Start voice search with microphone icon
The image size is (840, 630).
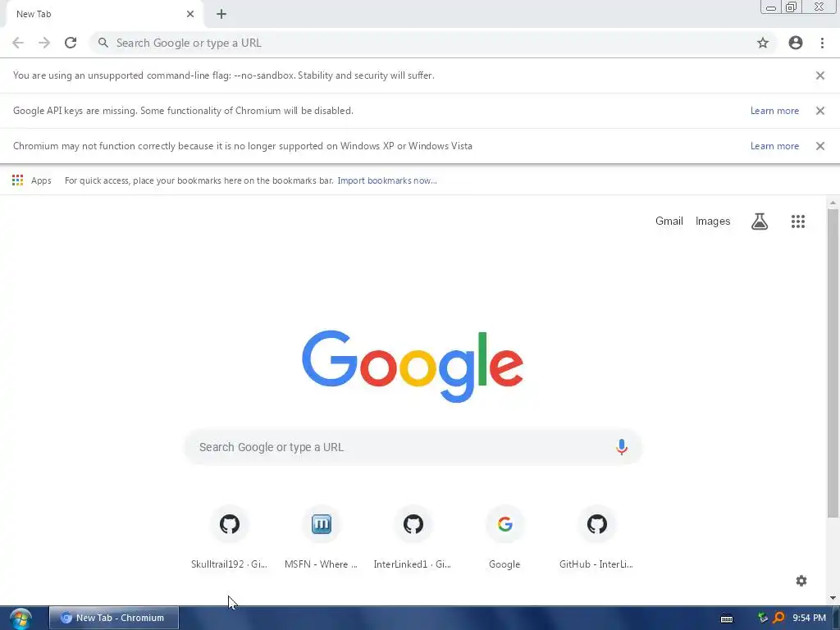(622, 447)
